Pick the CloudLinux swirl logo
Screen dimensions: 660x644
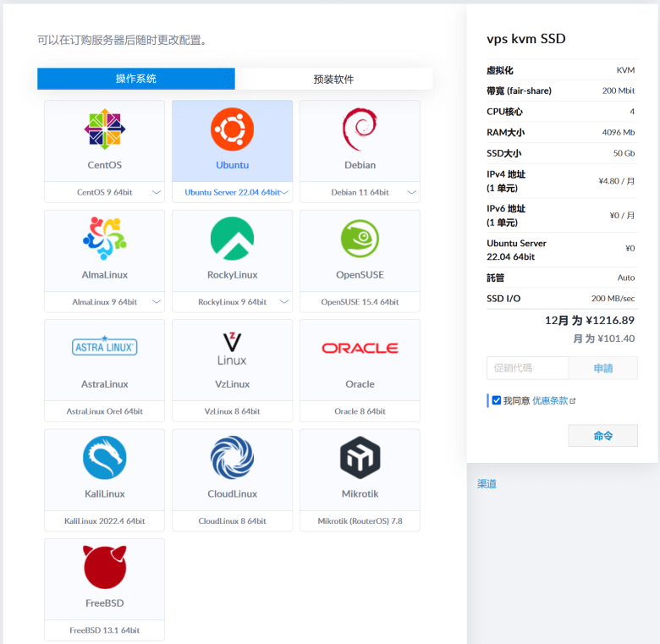click(x=232, y=458)
